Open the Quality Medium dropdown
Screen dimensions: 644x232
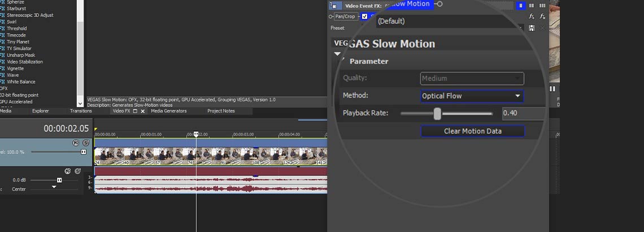point(472,78)
